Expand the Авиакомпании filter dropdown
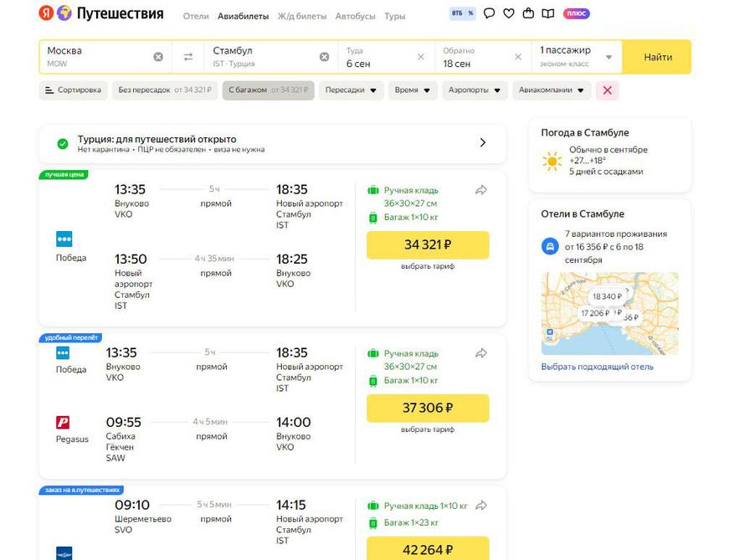The height and width of the screenshot is (560, 734). (552, 90)
